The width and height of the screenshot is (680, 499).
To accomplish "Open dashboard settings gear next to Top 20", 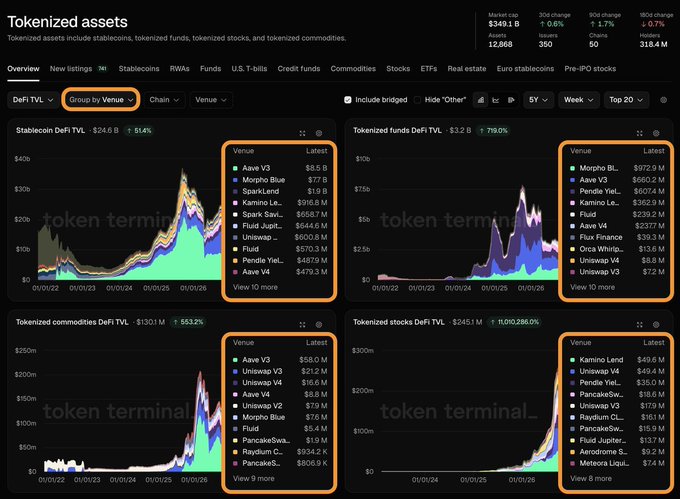I will coord(664,100).
